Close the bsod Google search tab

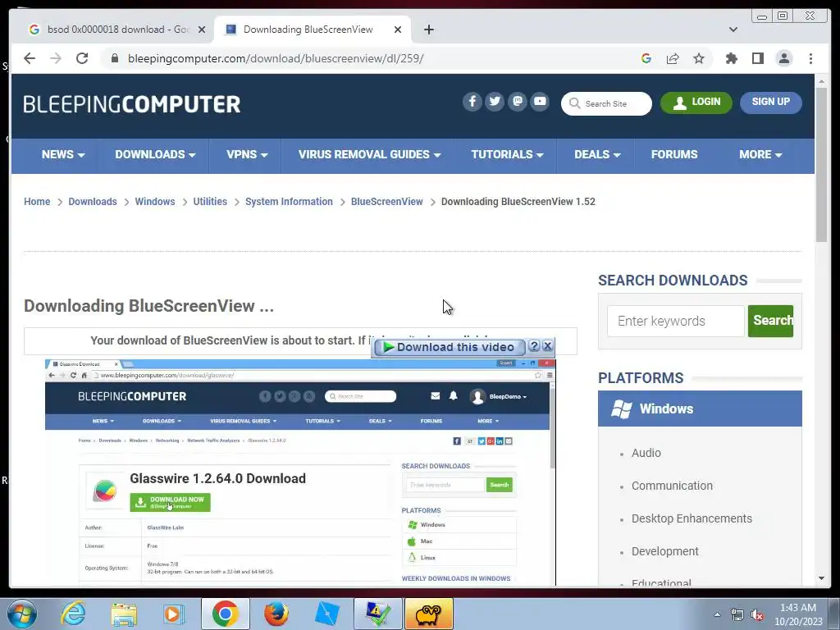(202, 30)
